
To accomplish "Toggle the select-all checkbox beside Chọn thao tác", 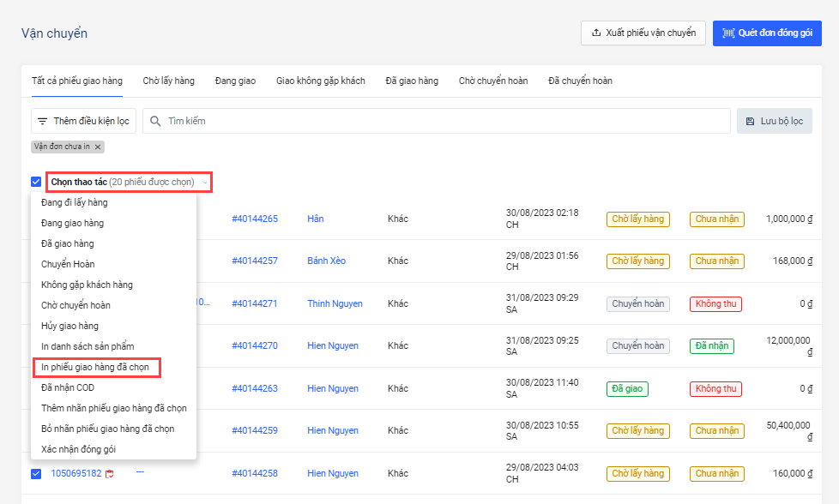I will pos(36,182).
